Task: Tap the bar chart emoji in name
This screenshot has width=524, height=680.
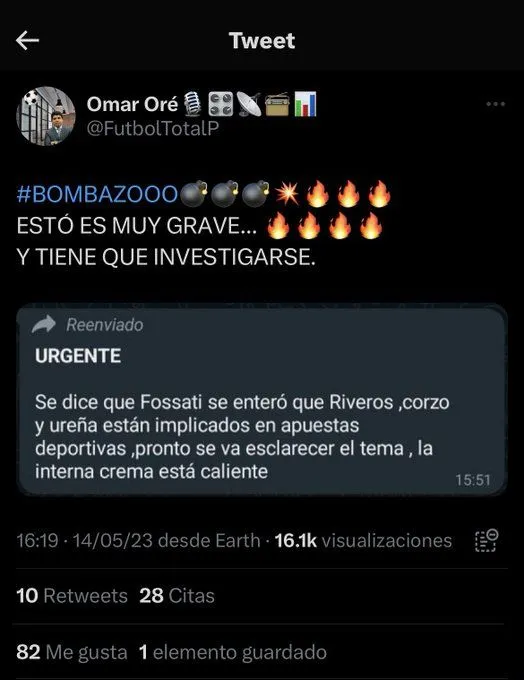Action: (305, 105)
